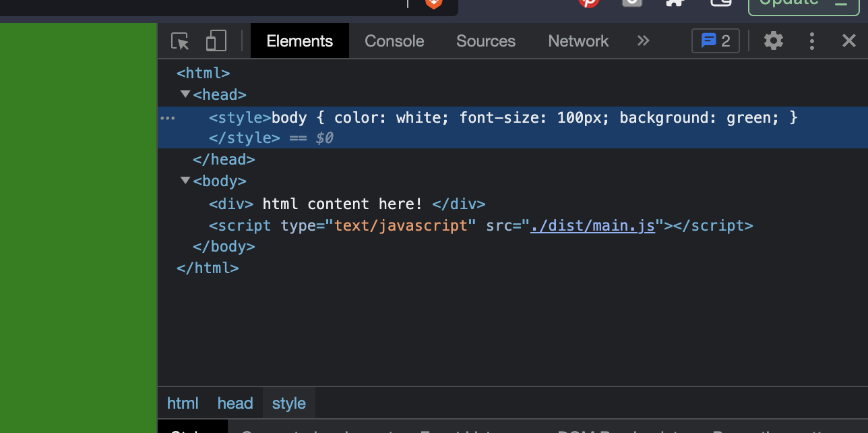
Task: Switch to the Console tab
Action: pyautogui.click(x=394, y=41)
